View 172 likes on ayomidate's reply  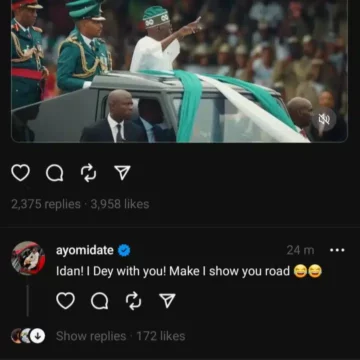click(161, 336)
